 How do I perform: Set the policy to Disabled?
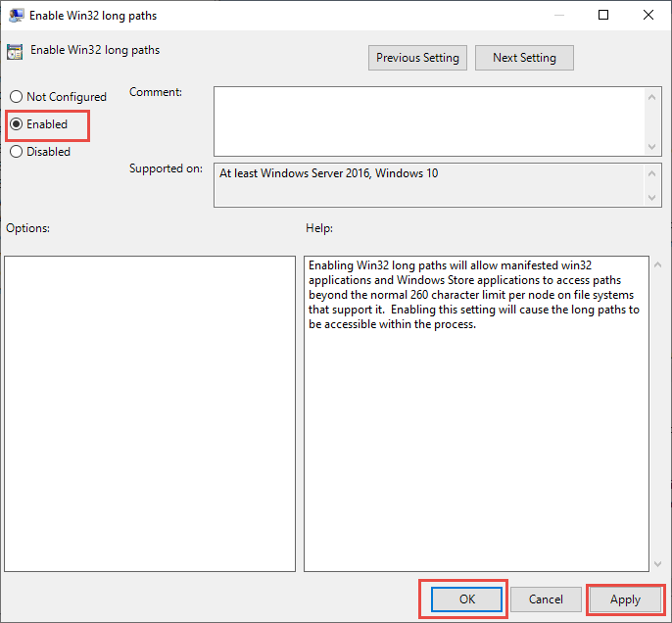[x=16, y=152]
